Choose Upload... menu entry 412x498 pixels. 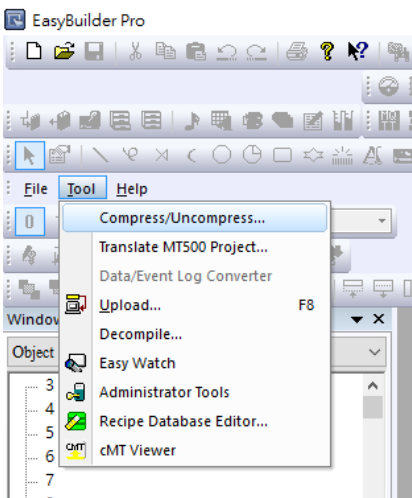(195, 305)
